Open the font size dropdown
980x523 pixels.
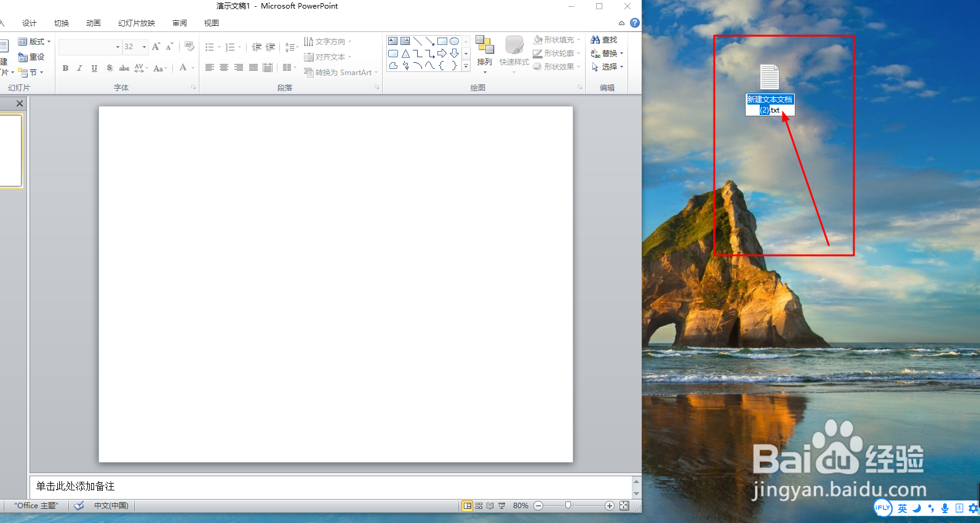coord(144,47)
